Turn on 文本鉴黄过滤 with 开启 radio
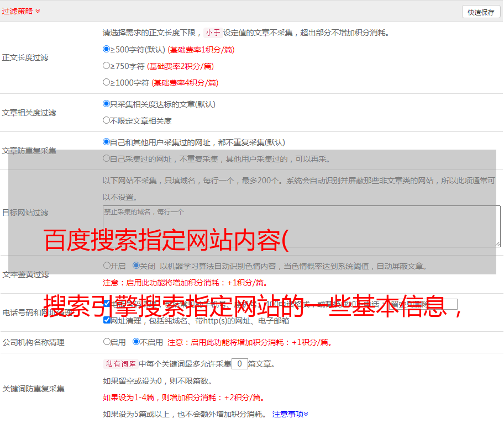504x424 pixels. (107, 266)
